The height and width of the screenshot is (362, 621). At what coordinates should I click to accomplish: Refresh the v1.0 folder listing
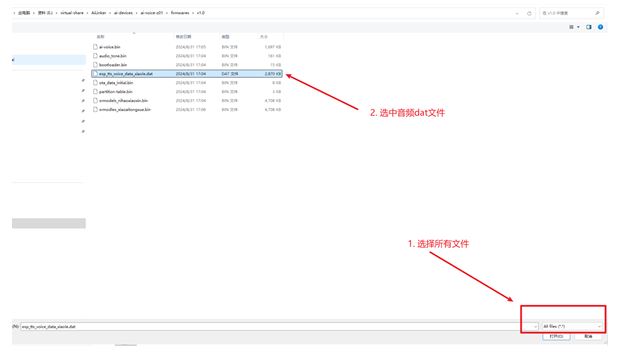click(529, 13)
